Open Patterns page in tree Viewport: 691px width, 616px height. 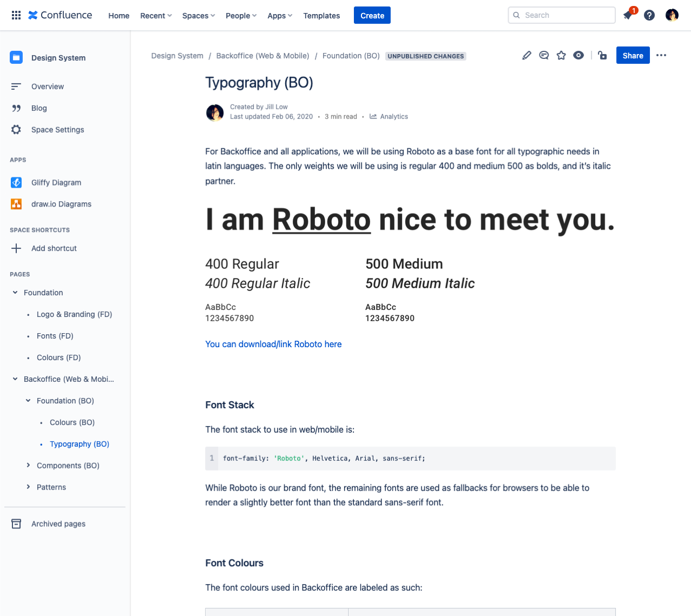51,487
